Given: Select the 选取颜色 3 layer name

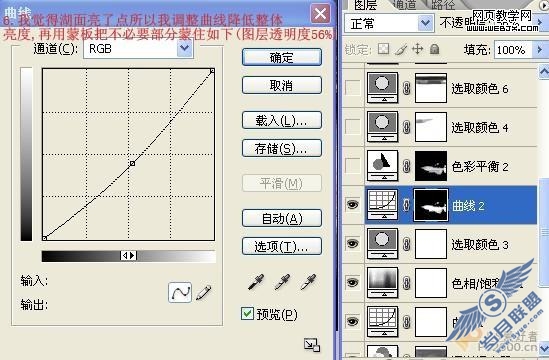Looking at the screenshot, I should (479, 244).
